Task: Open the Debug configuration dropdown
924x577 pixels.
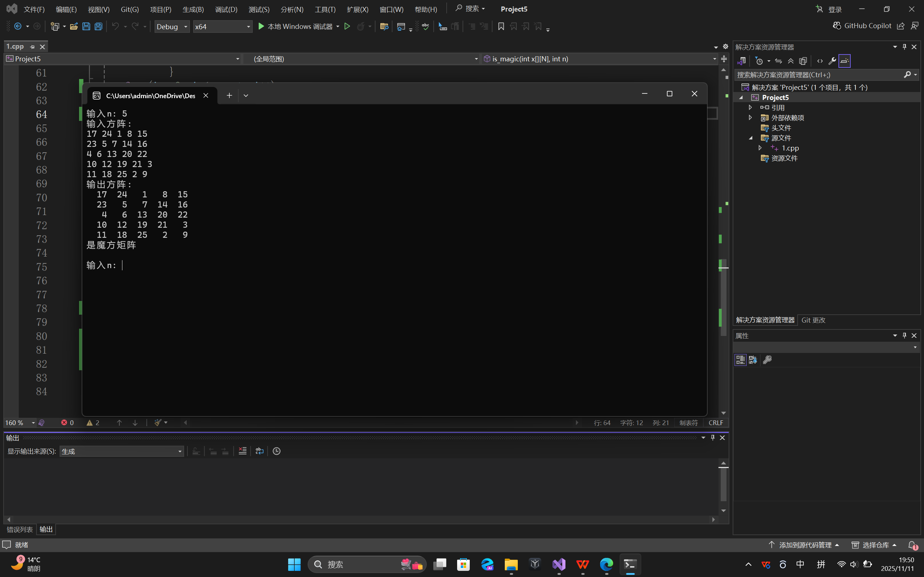Action: tap(172, 26)
